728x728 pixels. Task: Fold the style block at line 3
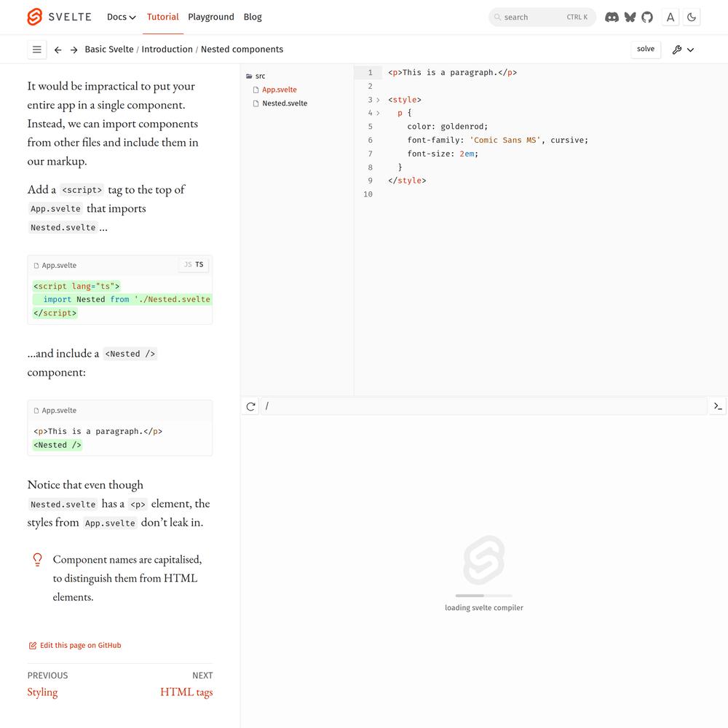point(378,100)
